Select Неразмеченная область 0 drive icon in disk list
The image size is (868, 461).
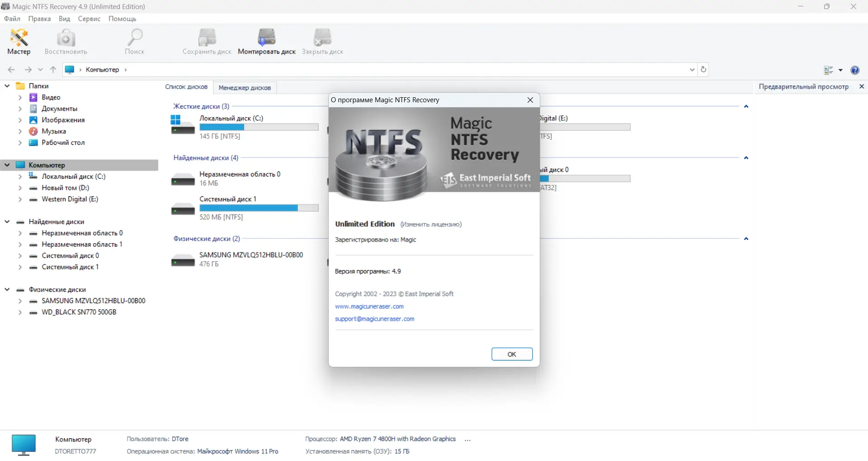coord(183,180)
